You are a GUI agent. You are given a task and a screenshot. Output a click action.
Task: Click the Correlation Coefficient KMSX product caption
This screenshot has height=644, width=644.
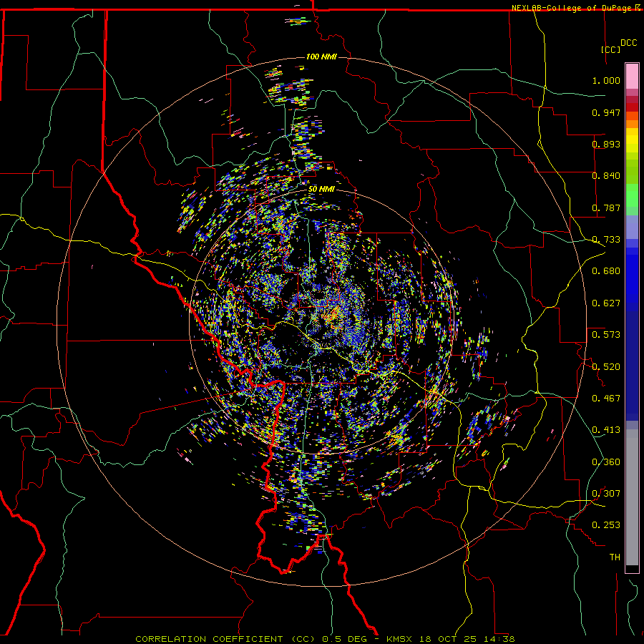(x=325, y=639)
